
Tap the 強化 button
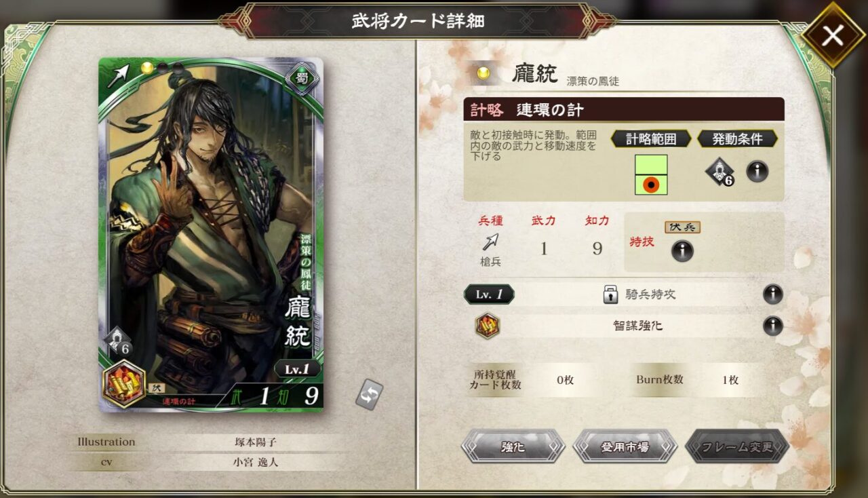(x=513, y=446)
